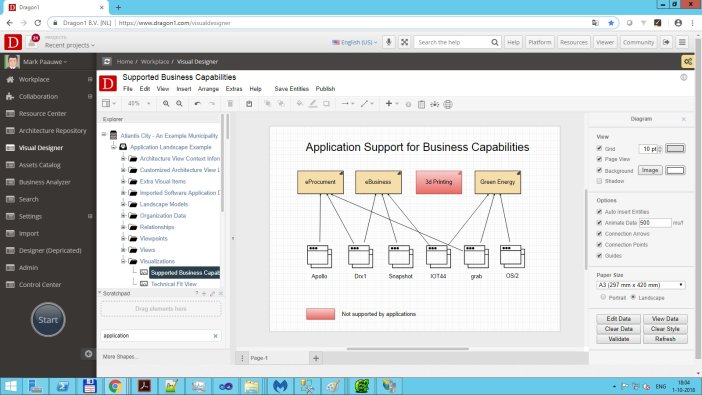Click the Edit Data button

click(x=619, y=319)
